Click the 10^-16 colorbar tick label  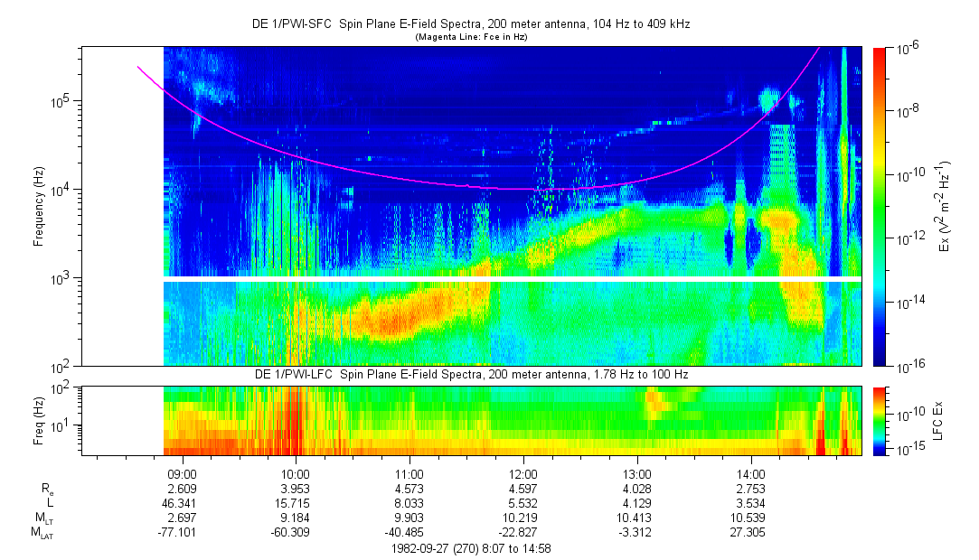click(908, 366)
